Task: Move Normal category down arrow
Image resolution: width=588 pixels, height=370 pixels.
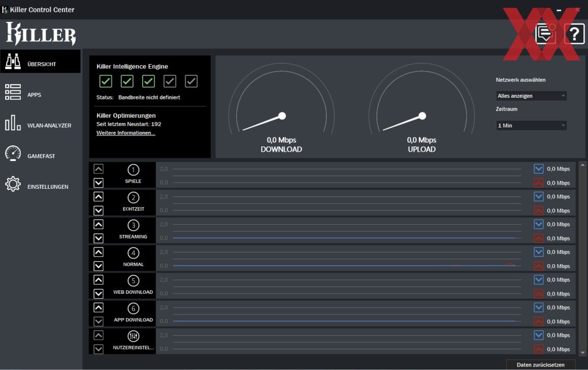Action: (99, 266)
